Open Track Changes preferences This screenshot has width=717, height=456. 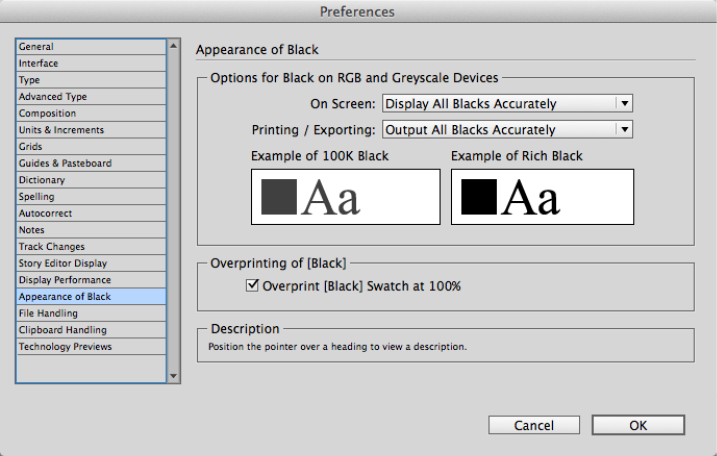[x=52, y=247]
